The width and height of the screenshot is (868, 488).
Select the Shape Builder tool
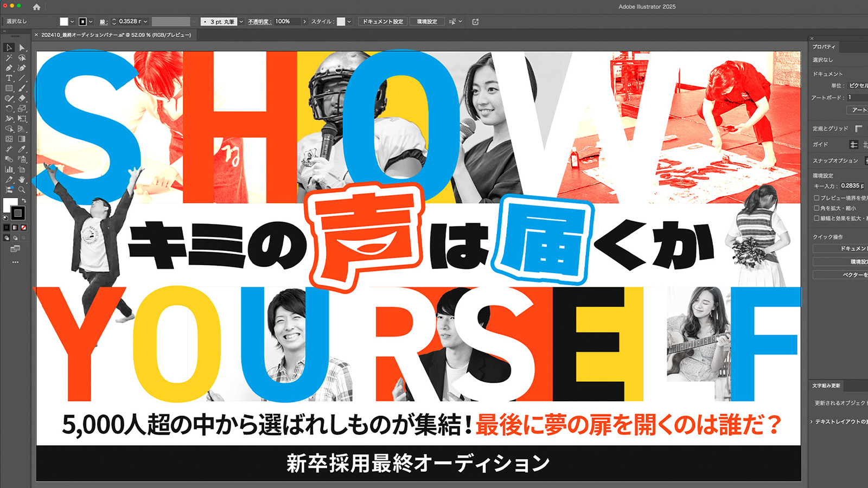[x=9, y=129]
